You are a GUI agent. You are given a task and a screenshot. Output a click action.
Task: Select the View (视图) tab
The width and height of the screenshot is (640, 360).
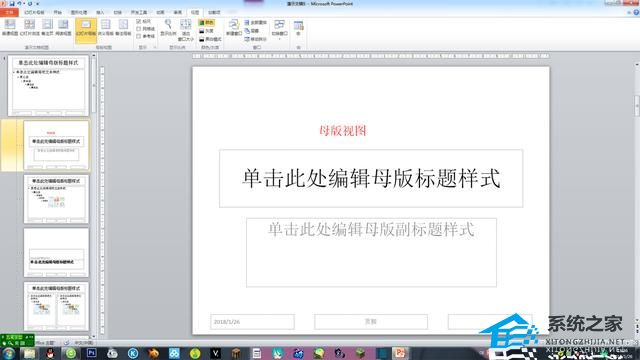point(195,13)
